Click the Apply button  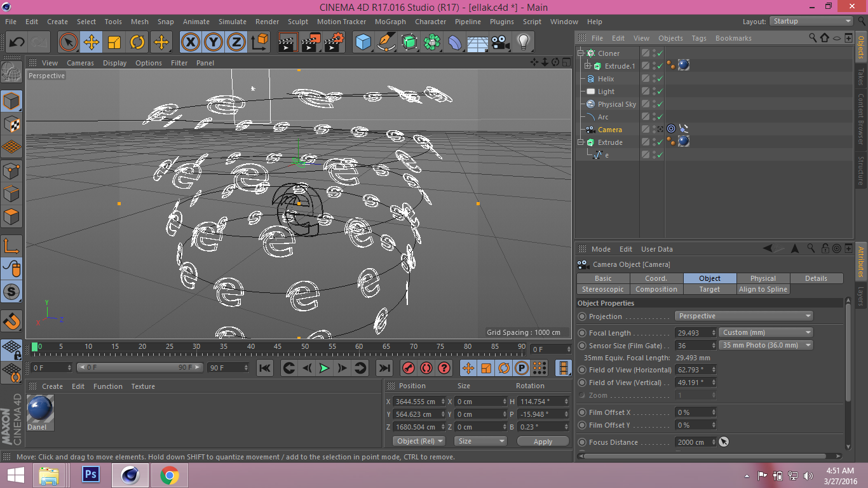click(x=543, y=441)
